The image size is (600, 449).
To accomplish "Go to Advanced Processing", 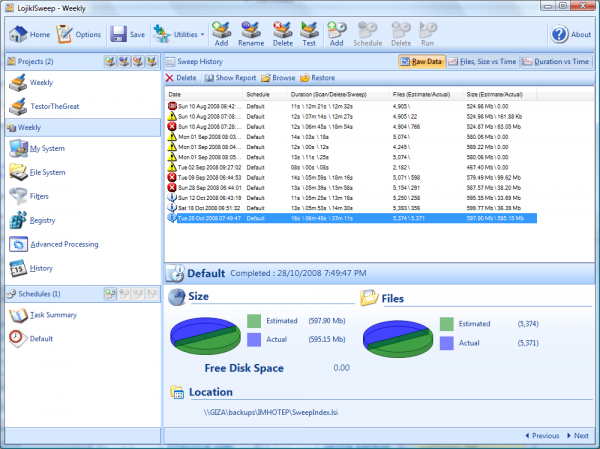I will [63, 244].
